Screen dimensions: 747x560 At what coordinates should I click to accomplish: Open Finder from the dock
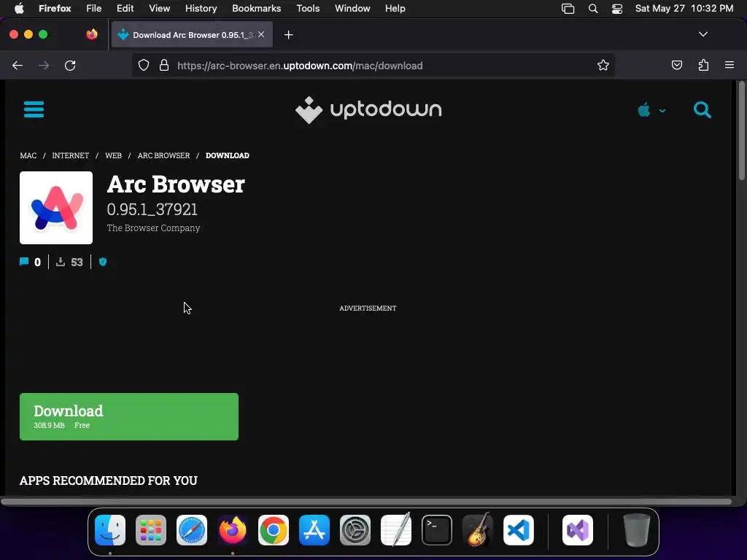110,530
